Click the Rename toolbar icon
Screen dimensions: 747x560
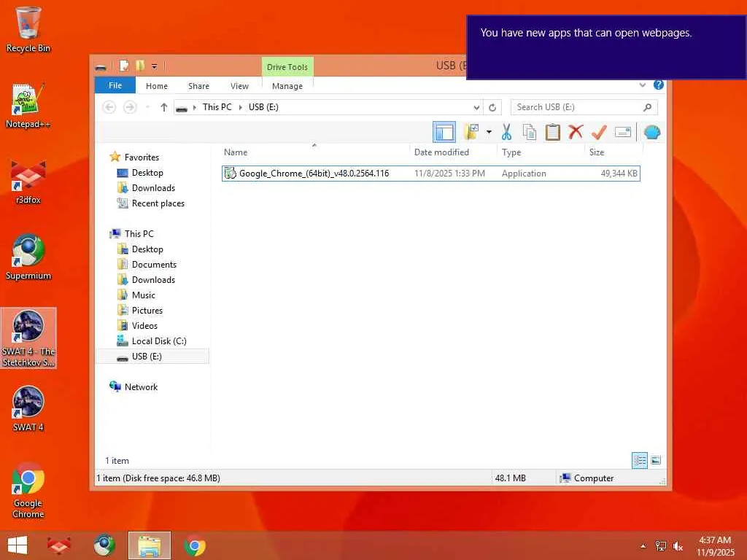(623, 132)
